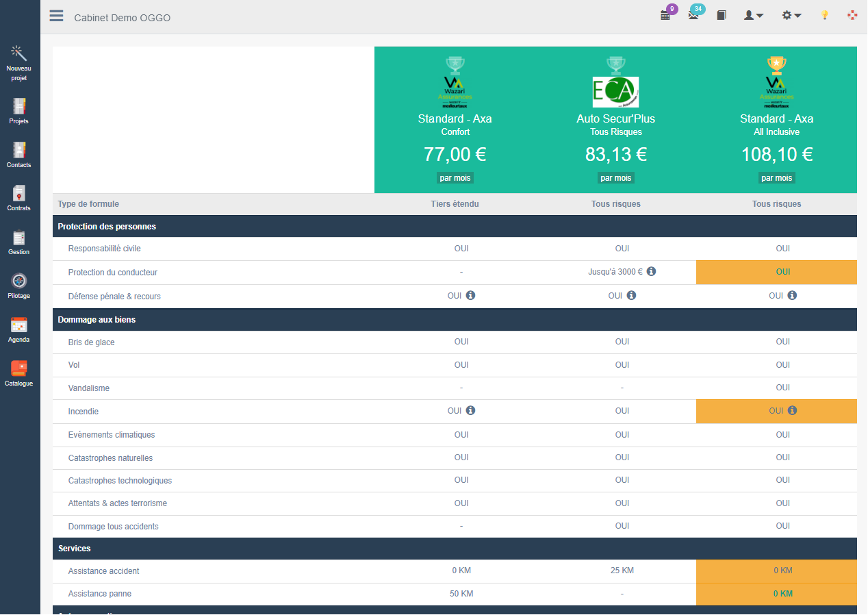Image resolution: width=868 pixels, height=615 pixels.
Task: Click the highlighted Incendie OUI cell
Action: pos(776,411)
